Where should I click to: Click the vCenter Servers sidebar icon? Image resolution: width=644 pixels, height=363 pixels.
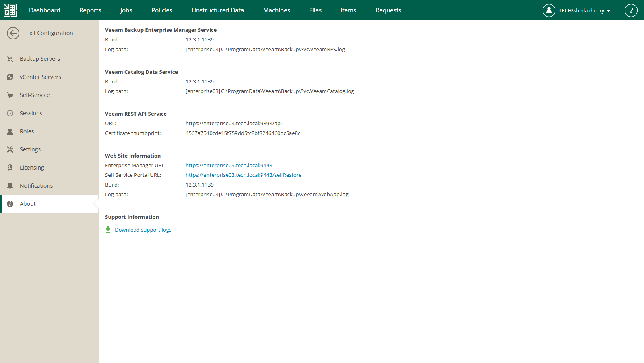(10, 77)
